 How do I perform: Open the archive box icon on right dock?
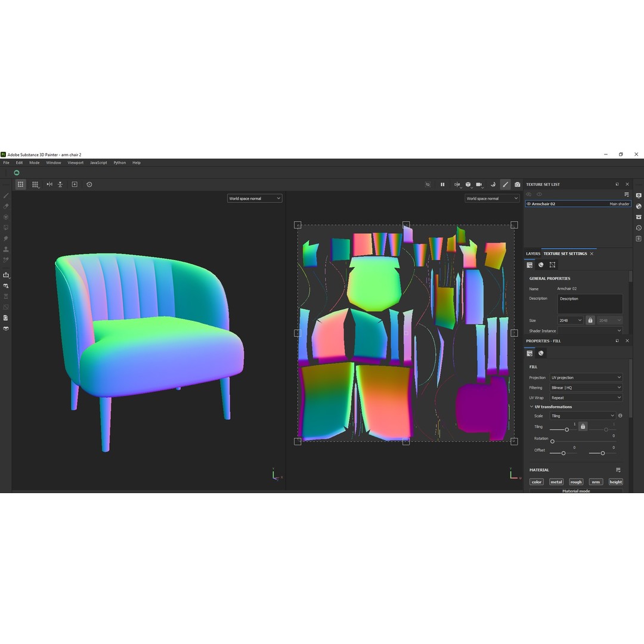[x=639, y=217]
